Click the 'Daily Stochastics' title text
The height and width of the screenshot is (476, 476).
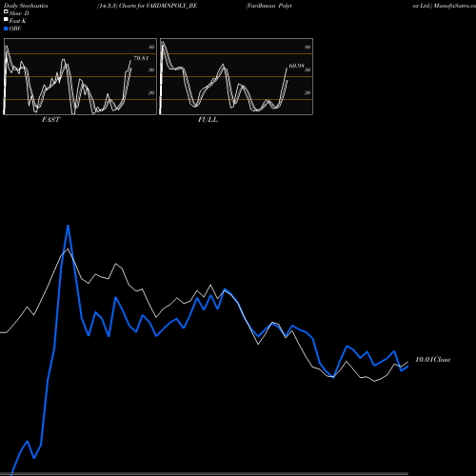click(26, 6)
